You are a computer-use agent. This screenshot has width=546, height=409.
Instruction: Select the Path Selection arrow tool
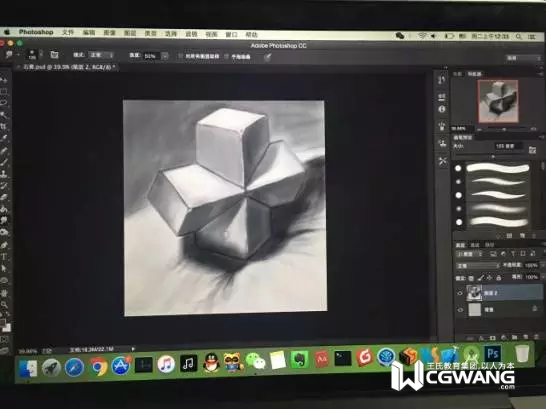(x=4, y=268)
